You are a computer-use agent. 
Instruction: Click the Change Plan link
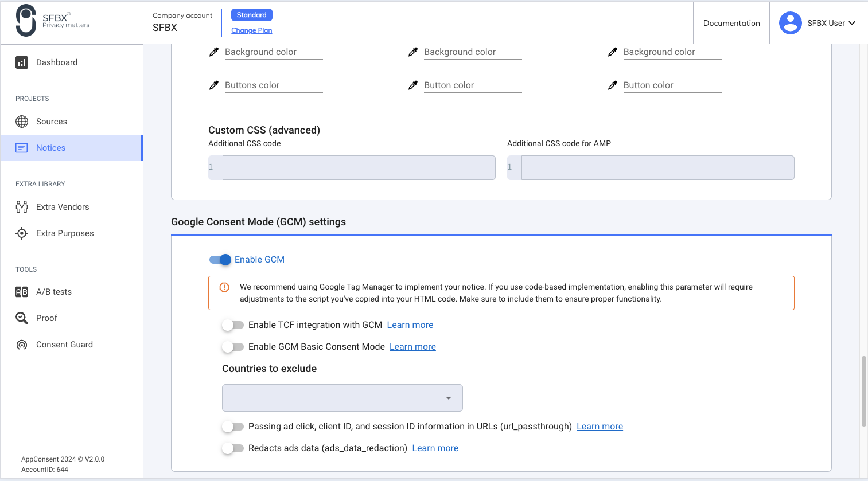point(251,30)
